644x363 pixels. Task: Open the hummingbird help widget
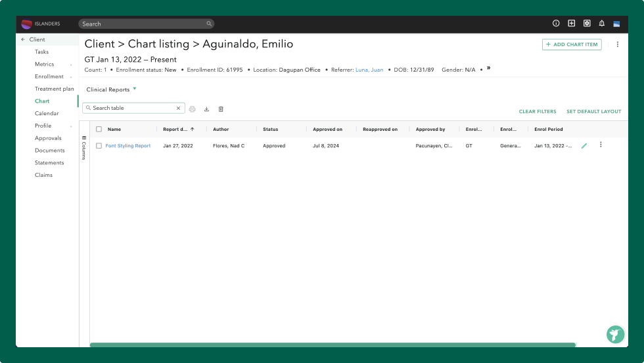pos(615,335)
